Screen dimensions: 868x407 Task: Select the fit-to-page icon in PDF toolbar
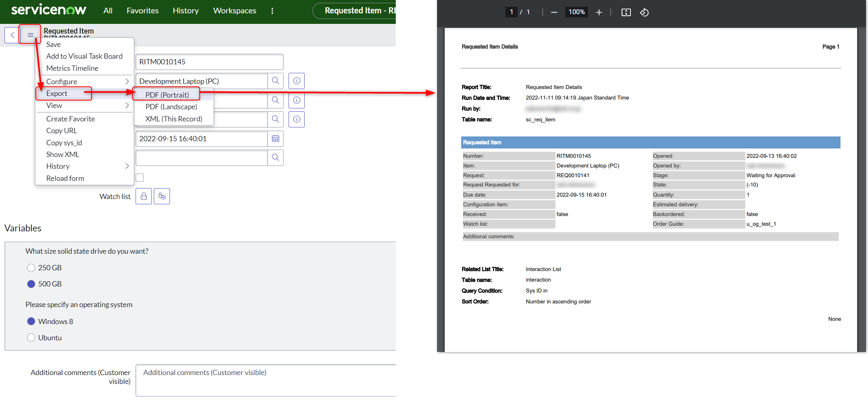626,12
